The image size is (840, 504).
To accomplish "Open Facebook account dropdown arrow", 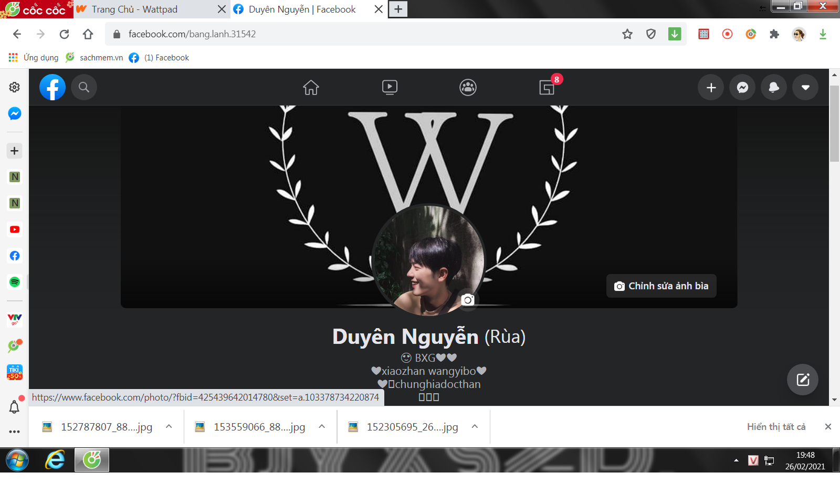I will 805,87.
